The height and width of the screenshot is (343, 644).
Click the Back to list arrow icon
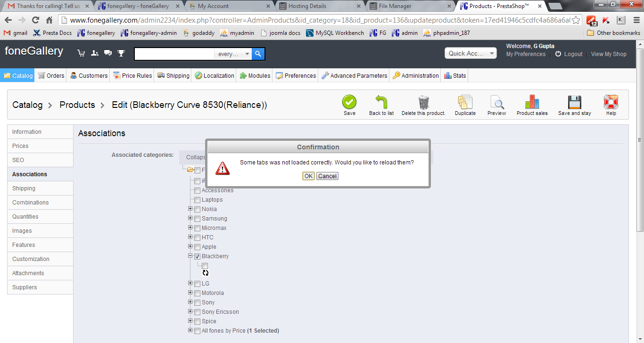tap(381, 102)
